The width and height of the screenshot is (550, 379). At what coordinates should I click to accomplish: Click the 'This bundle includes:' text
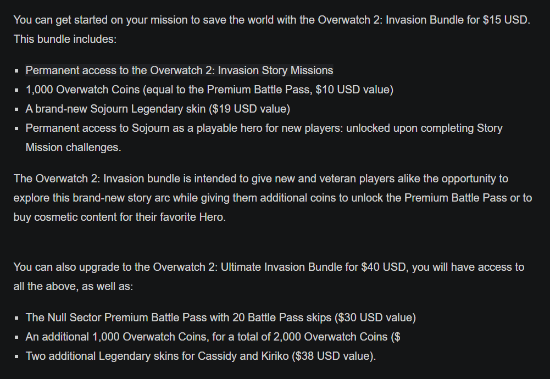click(x=65, y=39)
